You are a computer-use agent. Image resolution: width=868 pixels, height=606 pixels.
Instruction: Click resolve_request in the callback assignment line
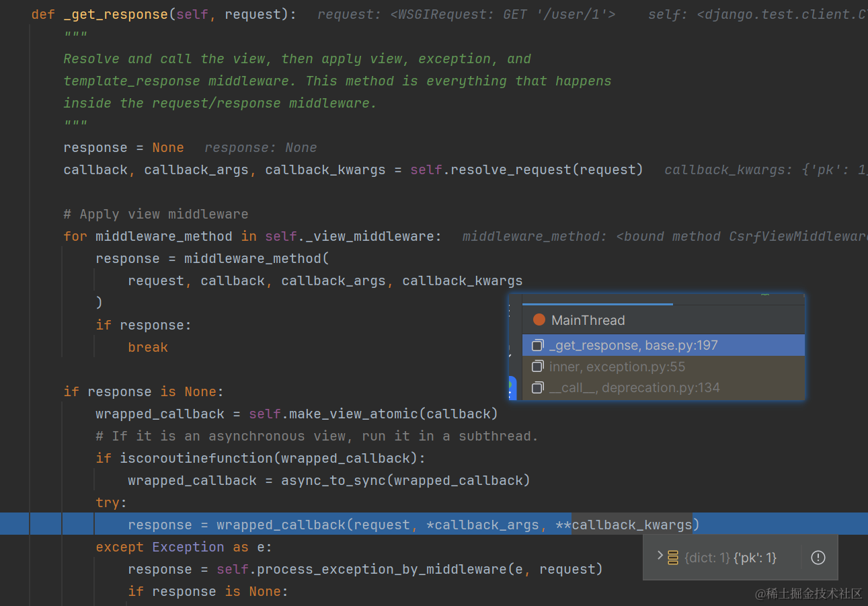click(510, 169)
